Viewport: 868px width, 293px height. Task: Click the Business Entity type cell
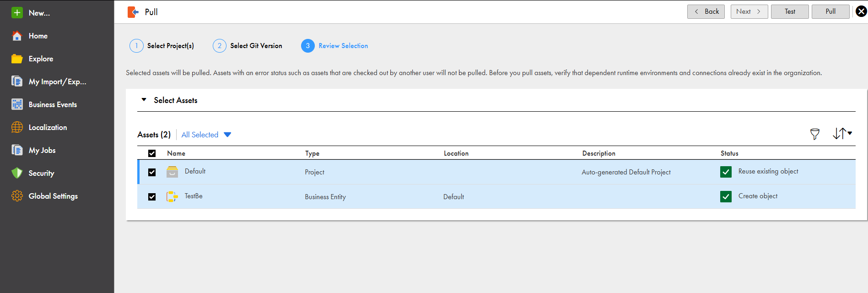325,197
